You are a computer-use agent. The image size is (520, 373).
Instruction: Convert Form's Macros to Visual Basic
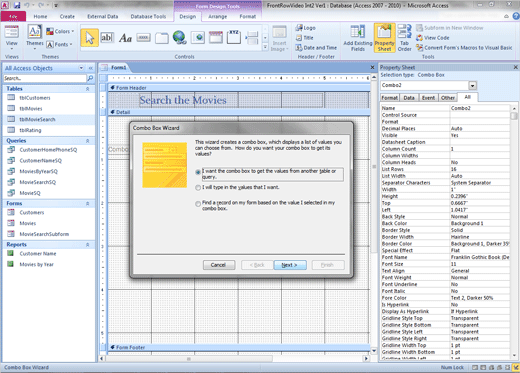click(x=464, y=48)
